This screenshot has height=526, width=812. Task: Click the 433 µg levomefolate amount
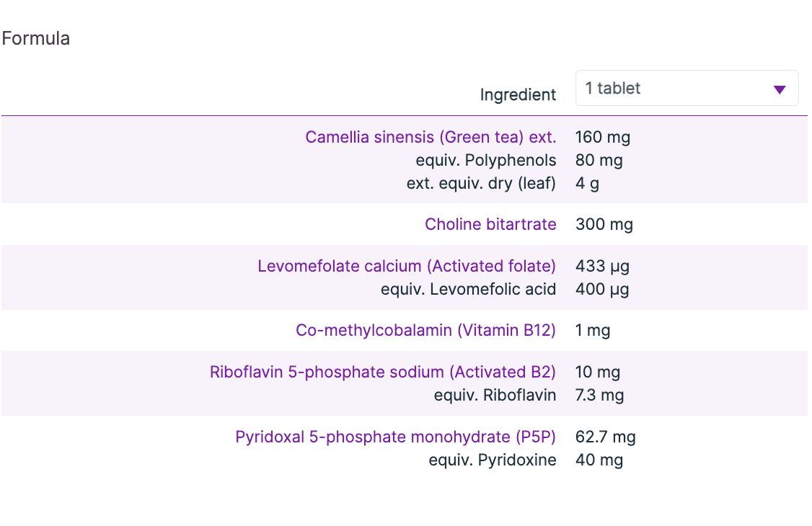tap(602, 266)
